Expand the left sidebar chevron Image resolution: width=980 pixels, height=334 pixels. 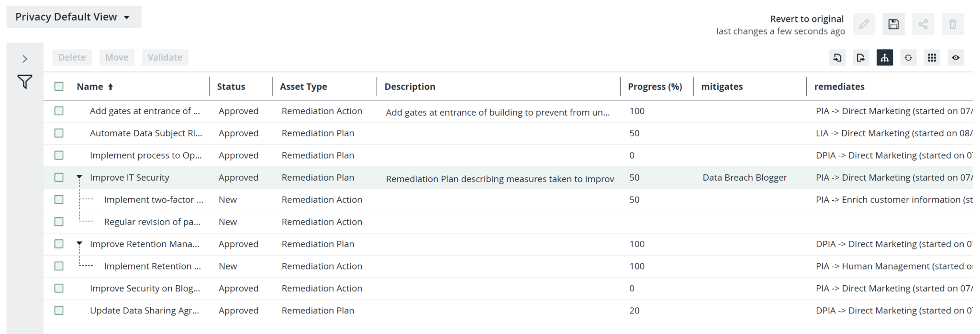(x=25, y=59)
